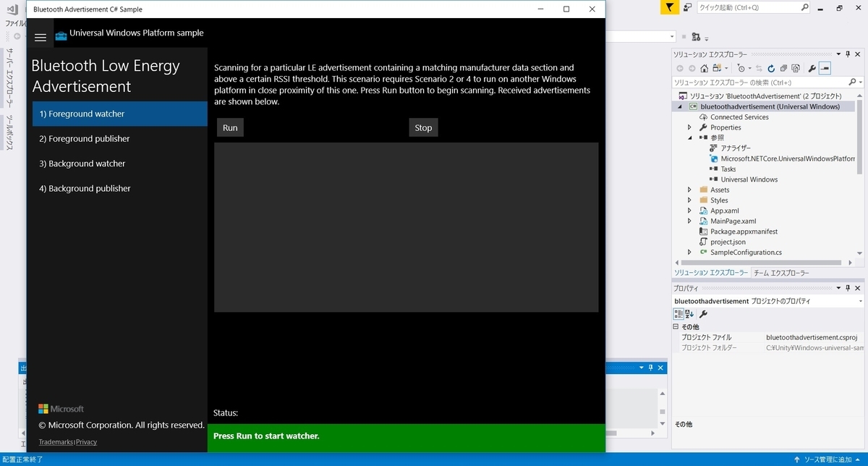The image size is (868, 466).
Task: Click the Show All Files icon in Solution Explorer
Action: pyautogui.click(x=796, y=68)
